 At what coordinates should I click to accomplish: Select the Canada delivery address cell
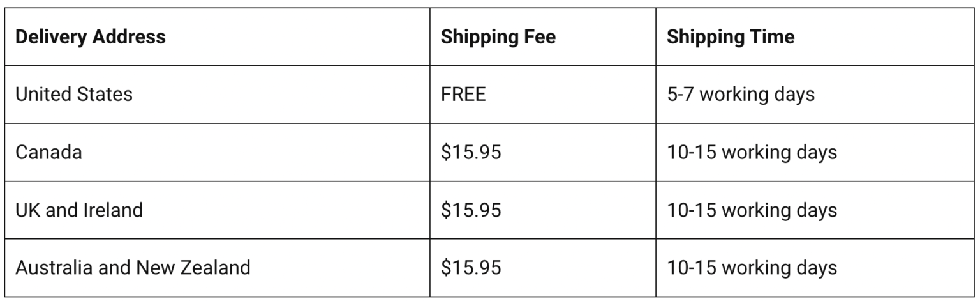click(x=48, y=153)
